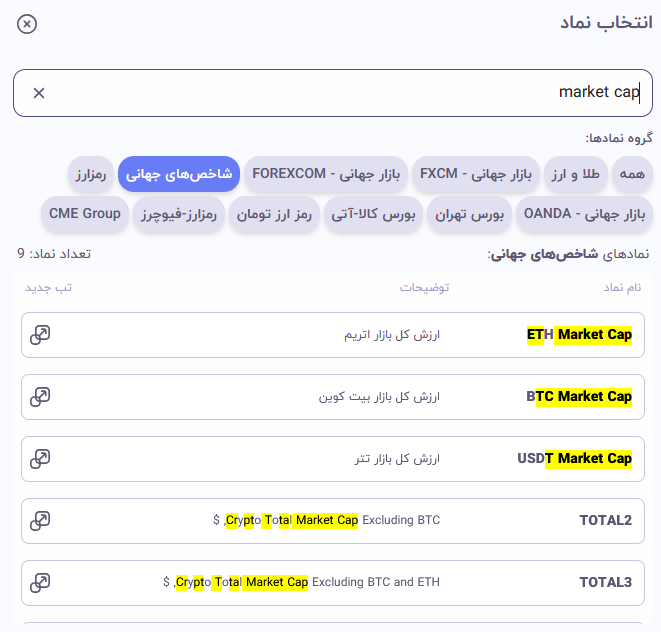661x632 pixels.
Task: Open USDT Market Cap in new tab
Action: (40, 459)
